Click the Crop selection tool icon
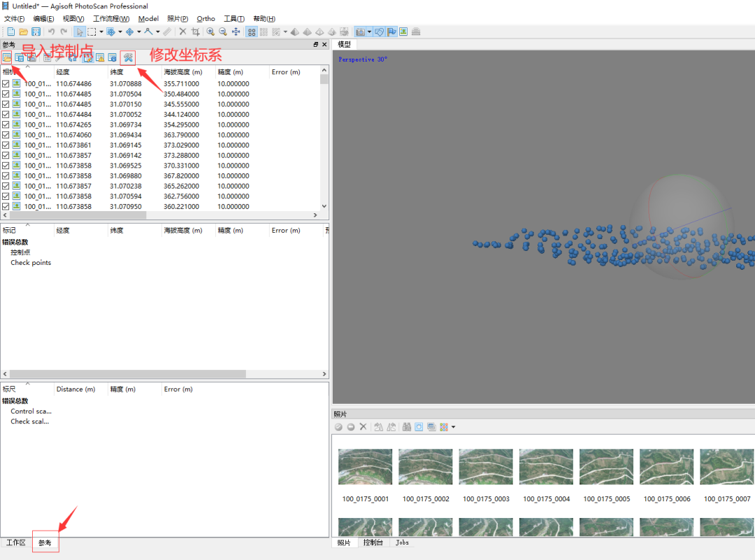The height and width of the screenshot is (560, 755). click(196, 31)
